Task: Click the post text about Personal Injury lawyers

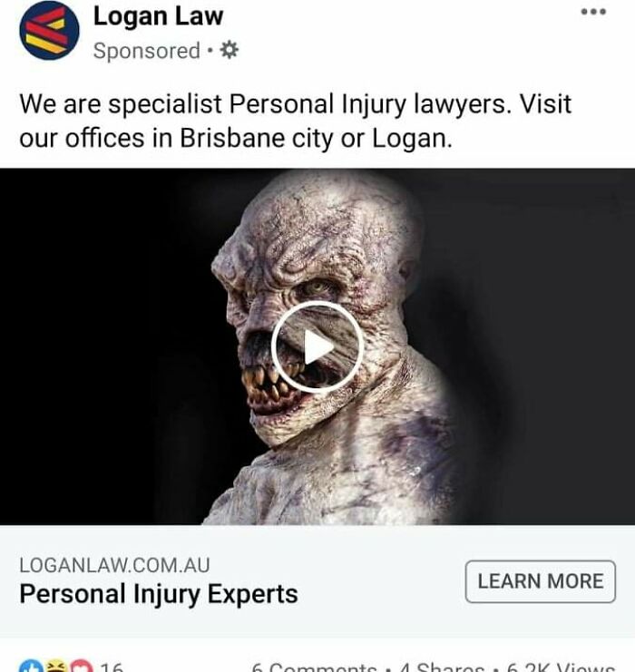Action: coord(295,121)
